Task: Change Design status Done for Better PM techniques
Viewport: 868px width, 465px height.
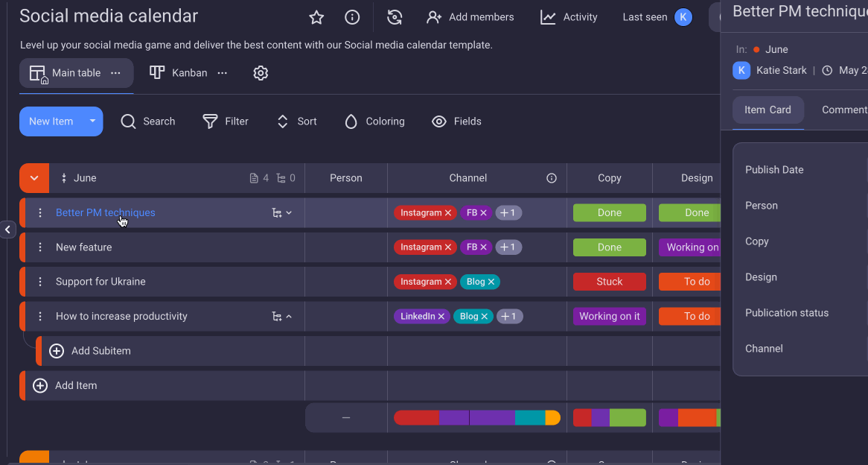Action: click(689, 213)
